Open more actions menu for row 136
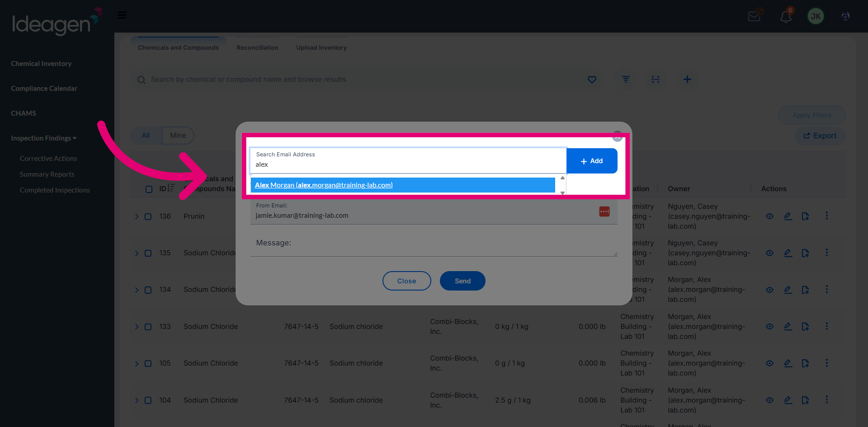The image size is (868, 427). pyautogui.click(x=827, y=216)
